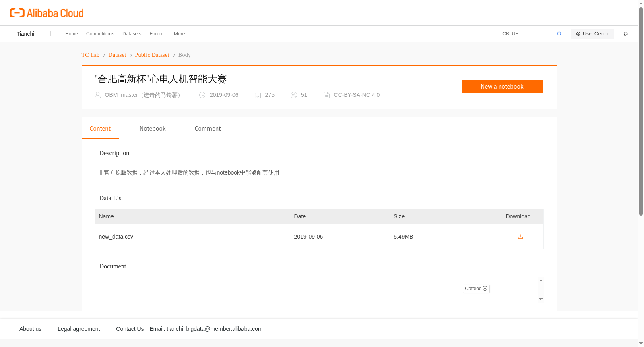Open User Center
Viewport: 644px width, 347px height.
pyautogui.click(x=592, y=34)
